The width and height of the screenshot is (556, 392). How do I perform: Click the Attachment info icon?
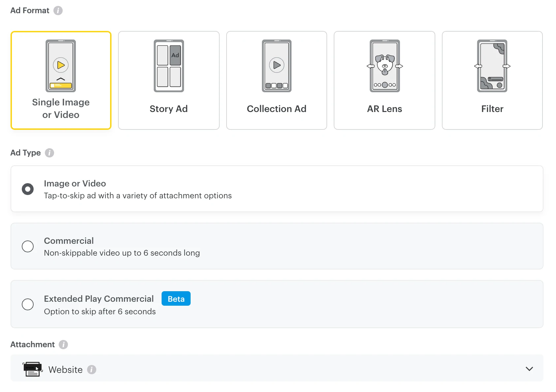pos(63,345)
